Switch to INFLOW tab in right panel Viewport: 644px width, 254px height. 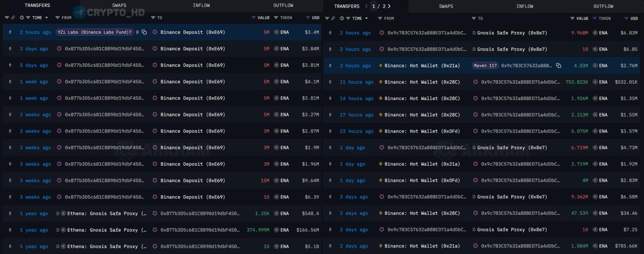(x=525, y=7)
